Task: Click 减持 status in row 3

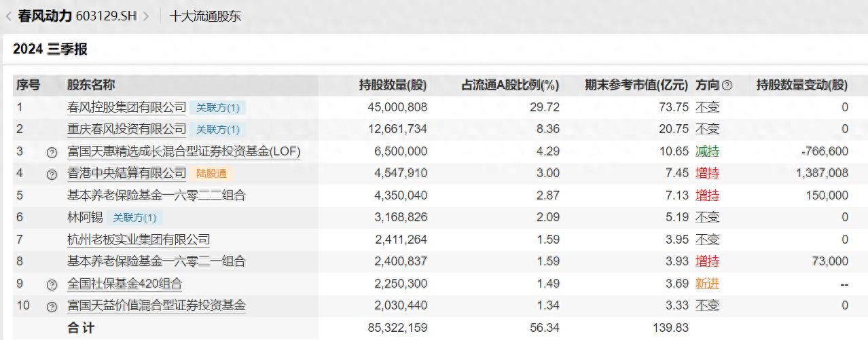Action: click(x=707, y=151)
